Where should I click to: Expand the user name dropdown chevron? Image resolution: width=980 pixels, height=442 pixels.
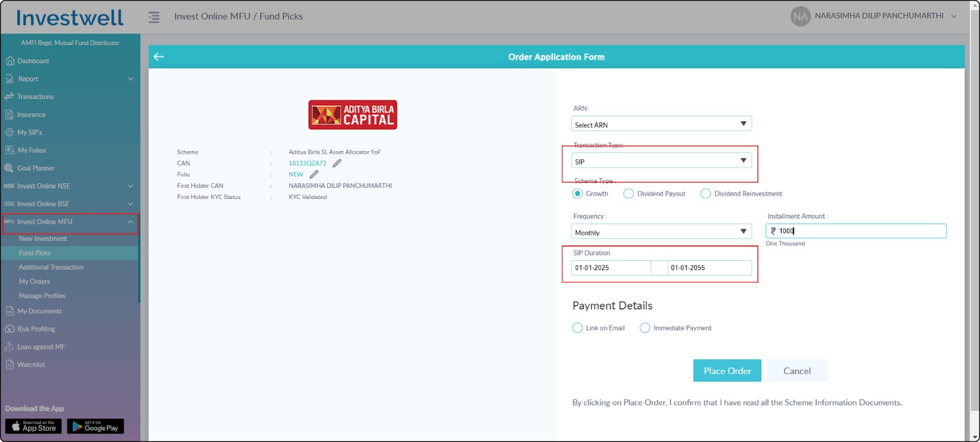[954, 17]
